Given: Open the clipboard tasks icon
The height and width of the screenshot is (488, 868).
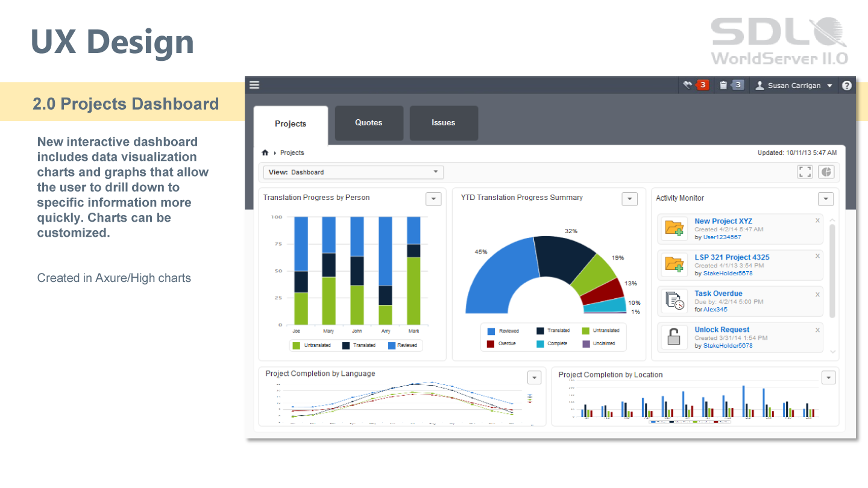Looking at the screenshot, I should (x=731, y=85).
